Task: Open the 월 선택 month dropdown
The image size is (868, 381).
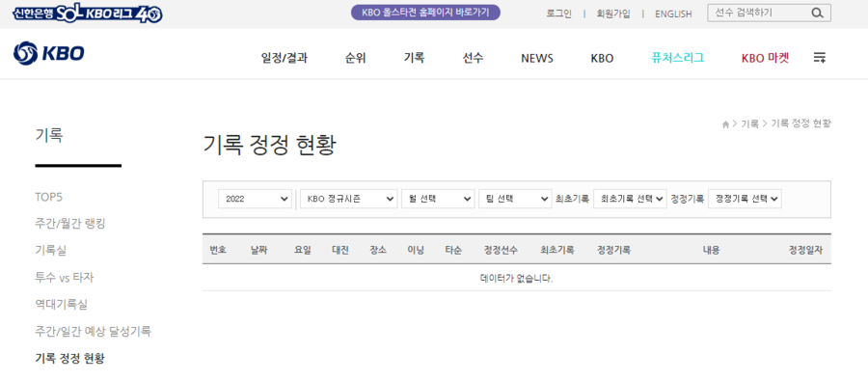Action: click(438, 199)
